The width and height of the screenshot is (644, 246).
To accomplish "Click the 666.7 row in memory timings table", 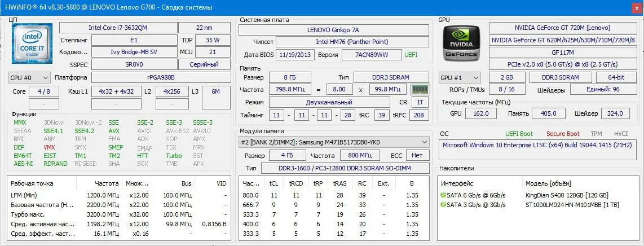I will (x=334, y=204).
